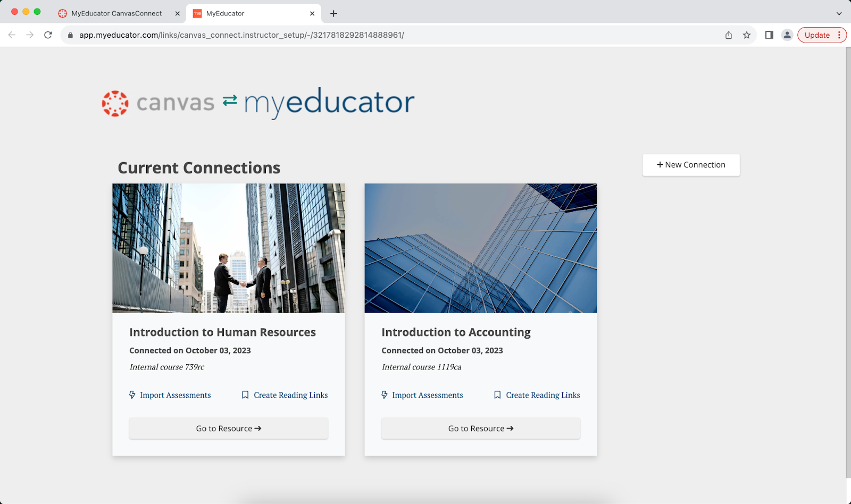
Task: Click the browser back arrow
Action: 12,35
